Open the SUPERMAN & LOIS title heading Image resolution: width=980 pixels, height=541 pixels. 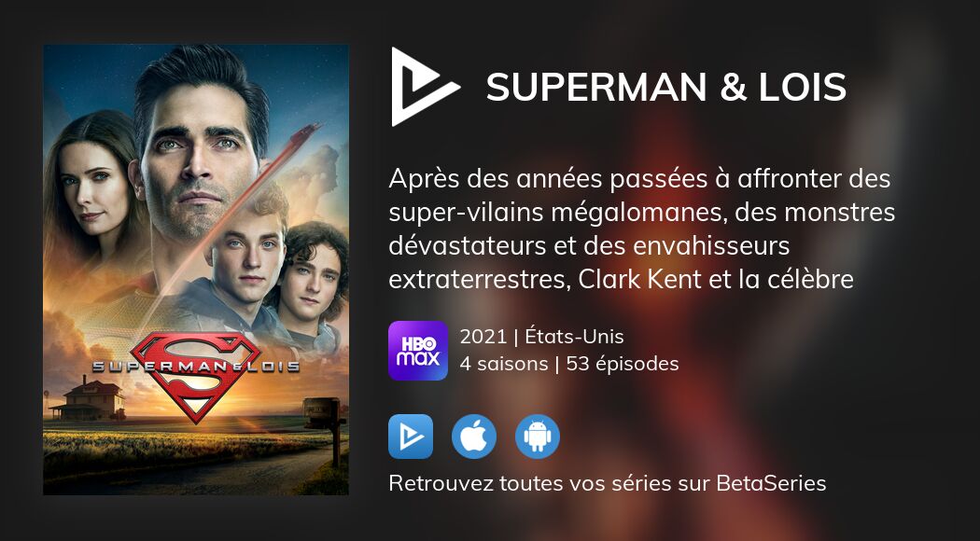(666, 87)
